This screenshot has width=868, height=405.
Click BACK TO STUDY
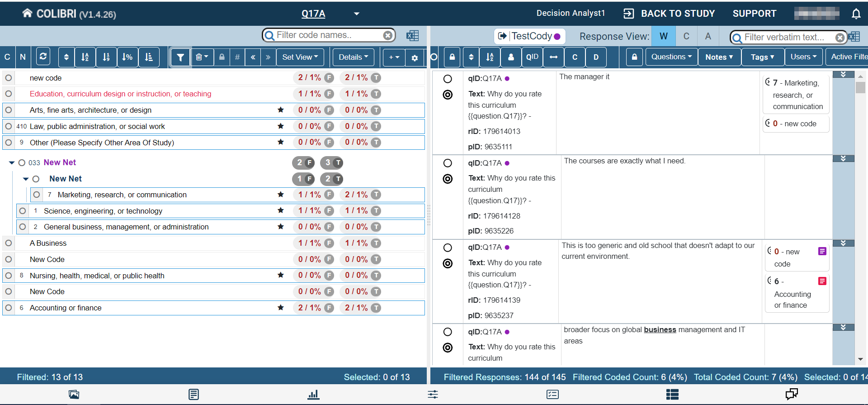click(x=669, y=14)
